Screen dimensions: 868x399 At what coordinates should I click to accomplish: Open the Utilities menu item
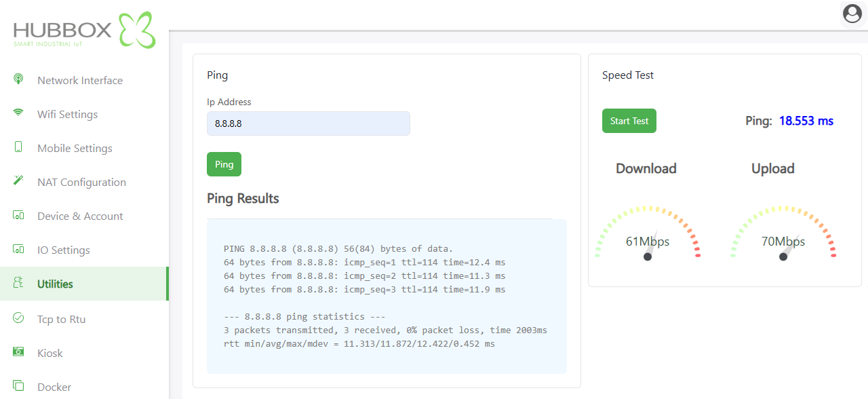tap(55, 284)
